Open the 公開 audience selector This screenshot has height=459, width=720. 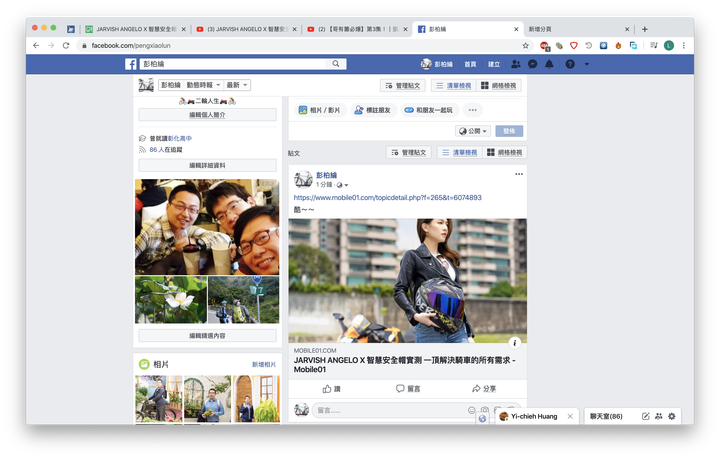[x=473, y=131]
